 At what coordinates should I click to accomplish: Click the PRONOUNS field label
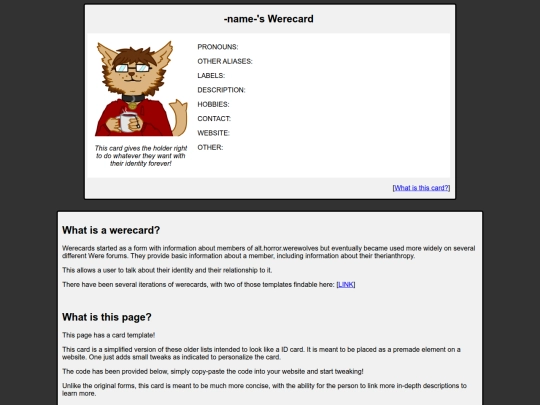tap(218, 47)
